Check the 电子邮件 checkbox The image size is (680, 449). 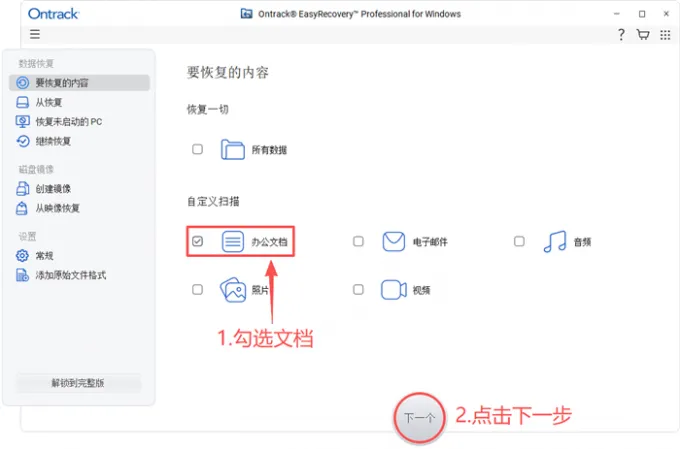358,241
